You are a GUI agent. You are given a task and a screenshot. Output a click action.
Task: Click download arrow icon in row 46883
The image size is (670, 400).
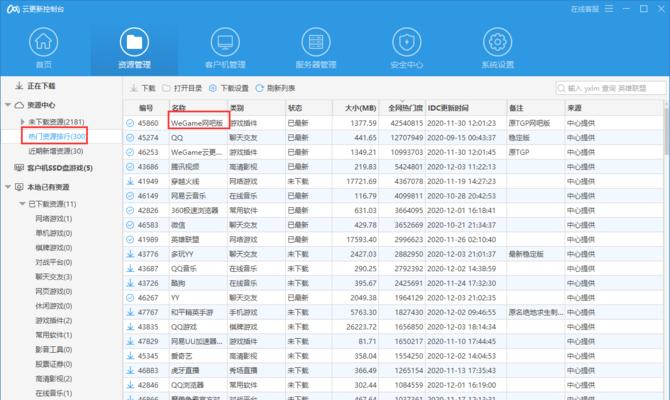130,371
